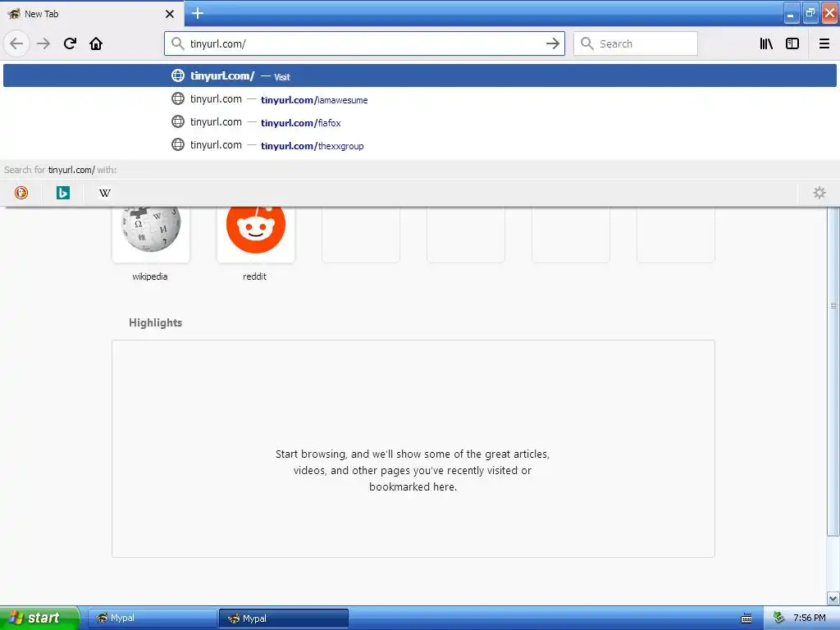
Task: Click the keyboard icon in the taskbar
Action: (x=746, y=619)
